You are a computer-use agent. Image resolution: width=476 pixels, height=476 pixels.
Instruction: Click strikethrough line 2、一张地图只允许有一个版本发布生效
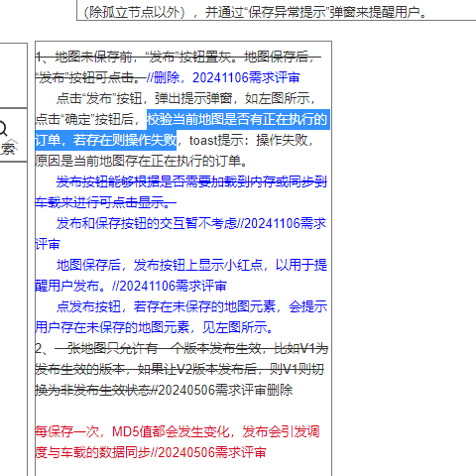(x=181, y=348)
